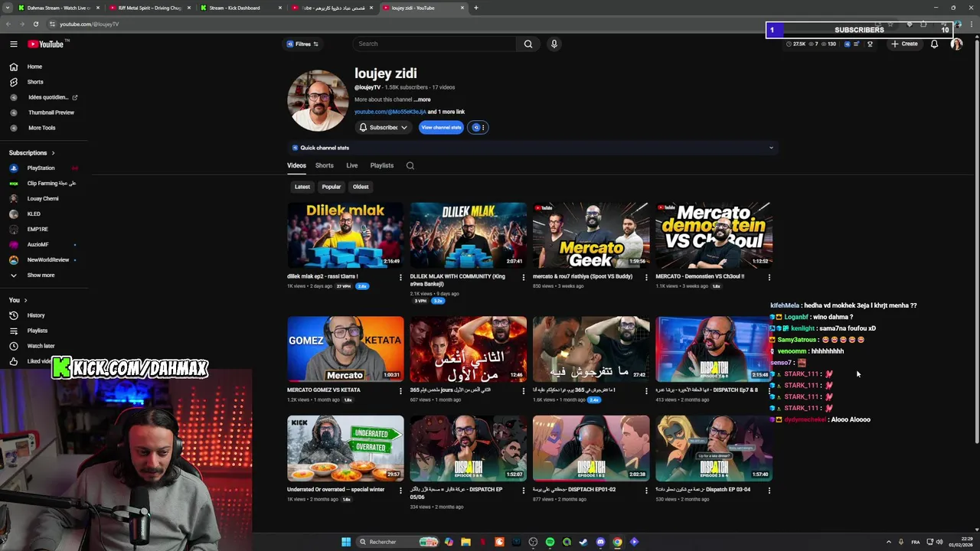Viewport: 980px width, 551px height.
Task: Open the tab search dropdown in browser
Action: (x=8, y=8)
